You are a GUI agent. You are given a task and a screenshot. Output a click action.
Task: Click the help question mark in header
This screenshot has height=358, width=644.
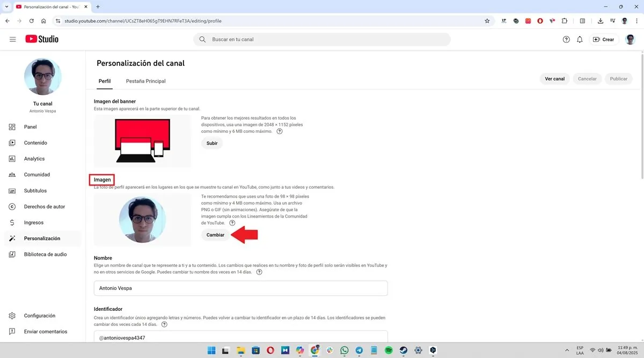tap(566, 40)
